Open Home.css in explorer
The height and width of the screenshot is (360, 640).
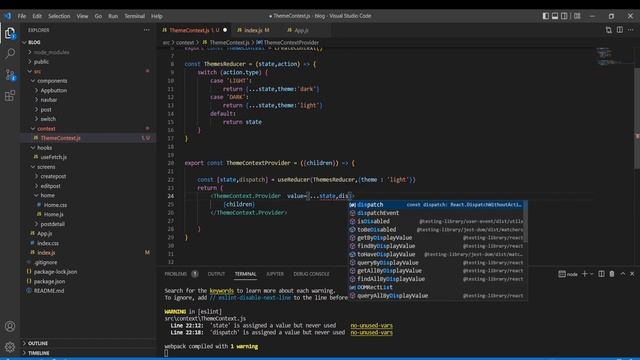88,205
